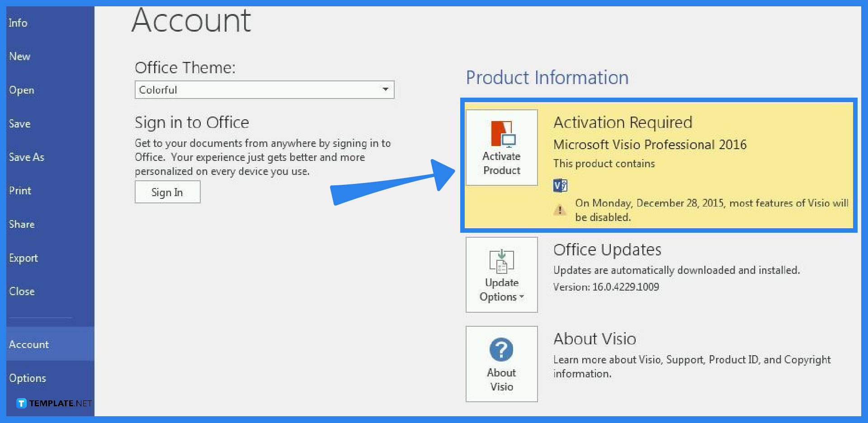Image resolution: width=868 pixels, height=423 pixels.
Task: Click the blue question mark About Visio icon
Action: click(501, 349)
